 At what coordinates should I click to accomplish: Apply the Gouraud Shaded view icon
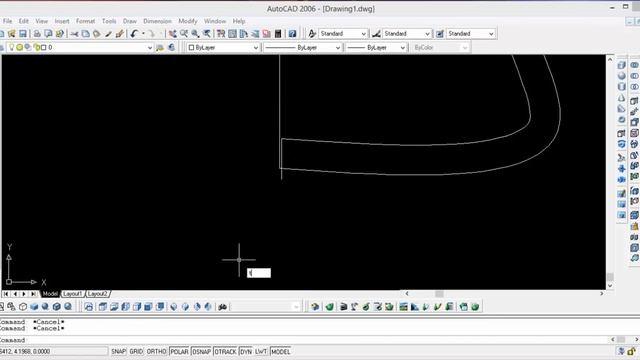(x=45, y=307)
